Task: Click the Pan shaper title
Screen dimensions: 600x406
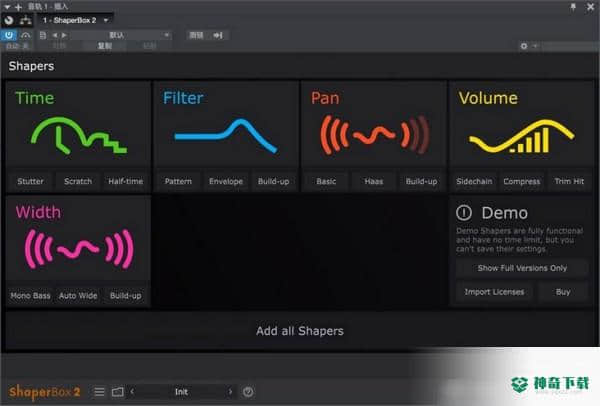Action: pyautogui.click(x=325, y=98)
